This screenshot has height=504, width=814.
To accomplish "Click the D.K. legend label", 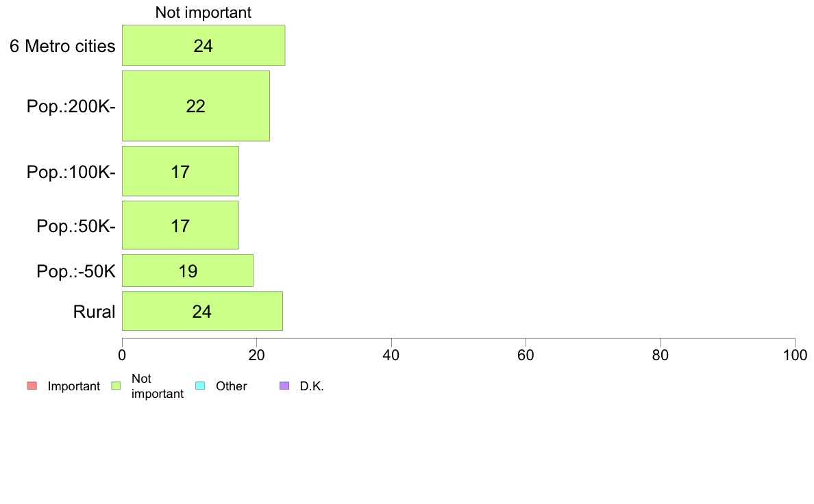I will coord(312,386).
